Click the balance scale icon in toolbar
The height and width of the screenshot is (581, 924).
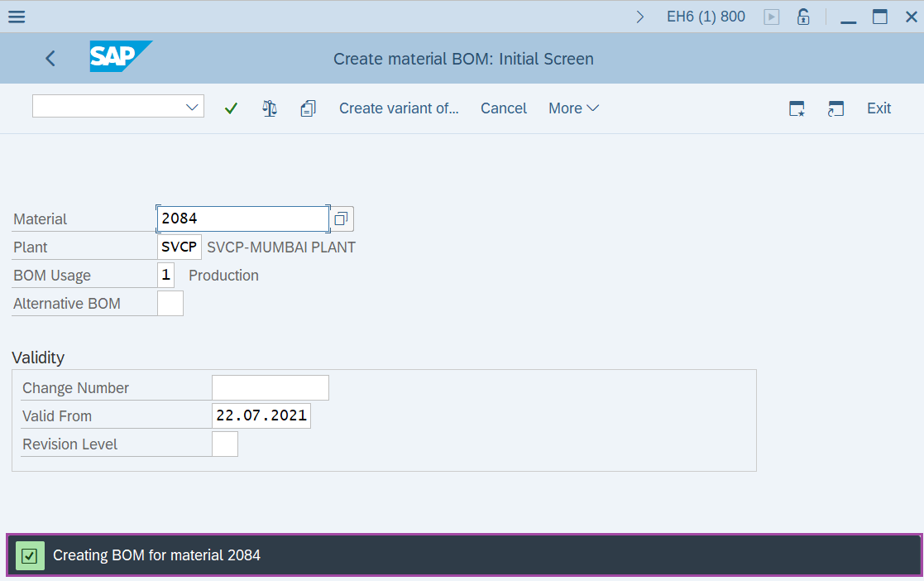270,108
